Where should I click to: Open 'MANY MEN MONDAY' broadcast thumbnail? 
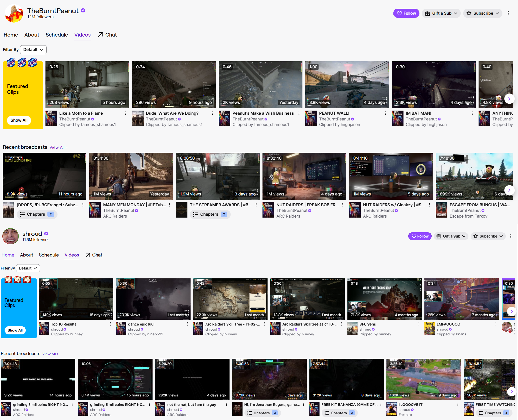pos(131,176)
